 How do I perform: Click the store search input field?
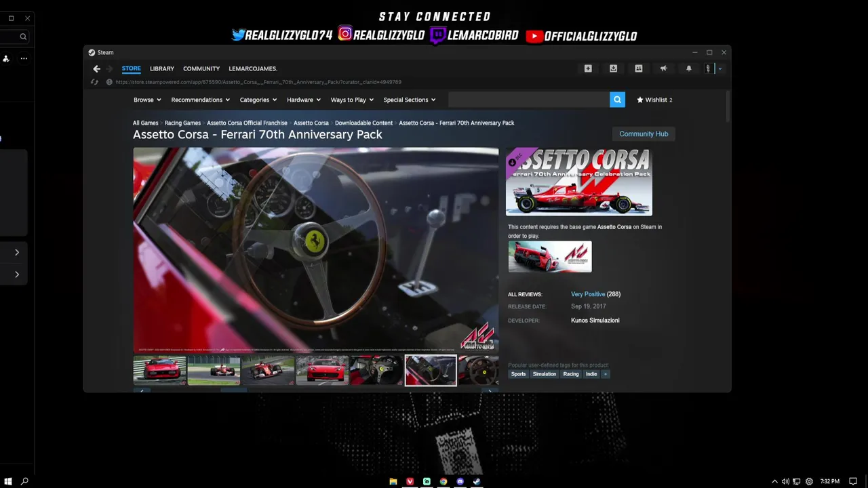point(529,100)
